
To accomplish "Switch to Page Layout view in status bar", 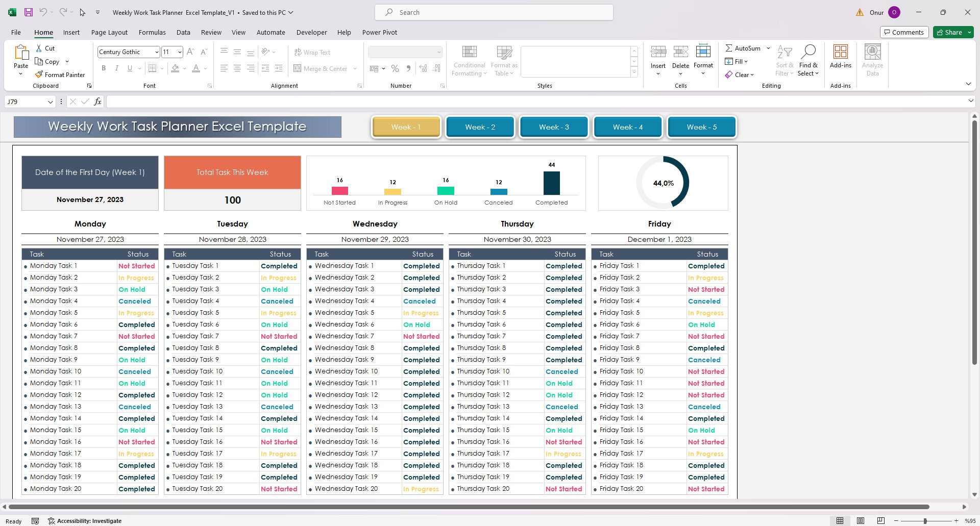I will click(x=861, y=521).
